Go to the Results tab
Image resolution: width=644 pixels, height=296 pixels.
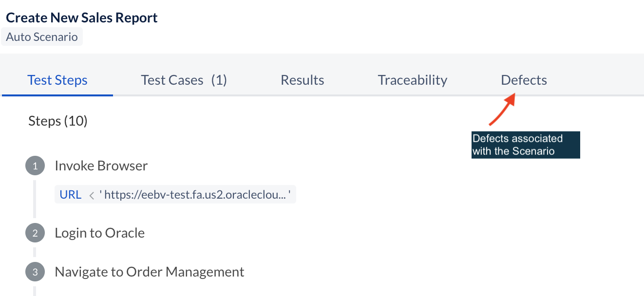pyautogui.click(x=302, y=80)
